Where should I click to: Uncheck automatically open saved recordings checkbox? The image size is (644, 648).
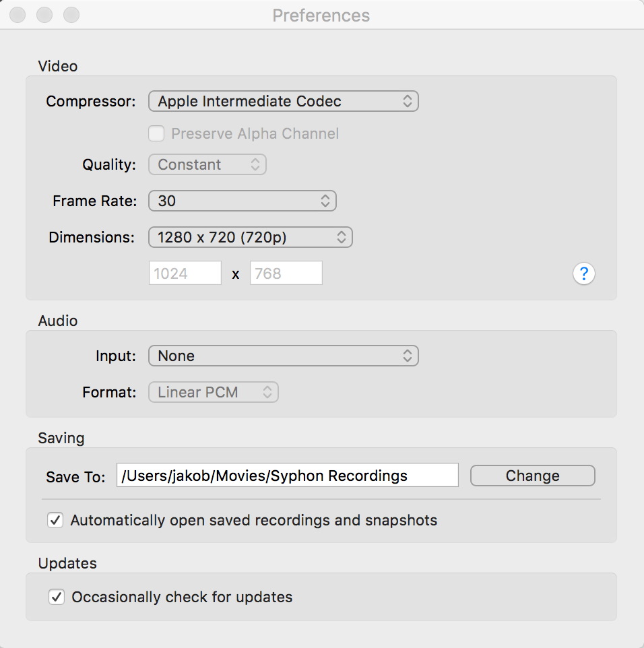point(55,520)
